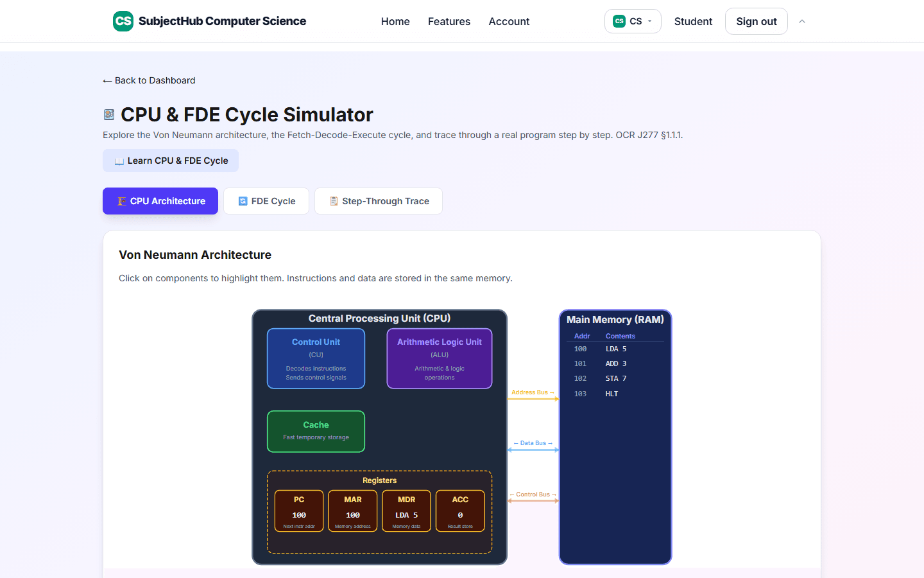Click the Step-Through Trace tab's document icon

[334, 201]
